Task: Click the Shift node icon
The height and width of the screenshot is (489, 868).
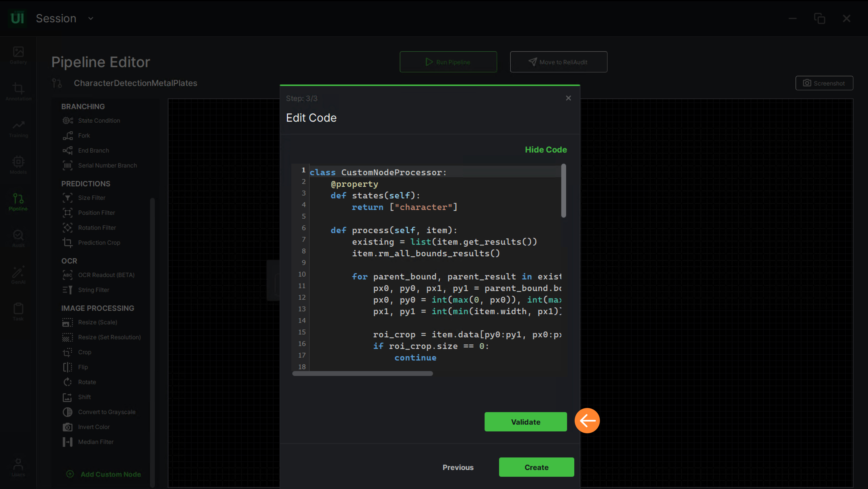Action: coord(67,397)
